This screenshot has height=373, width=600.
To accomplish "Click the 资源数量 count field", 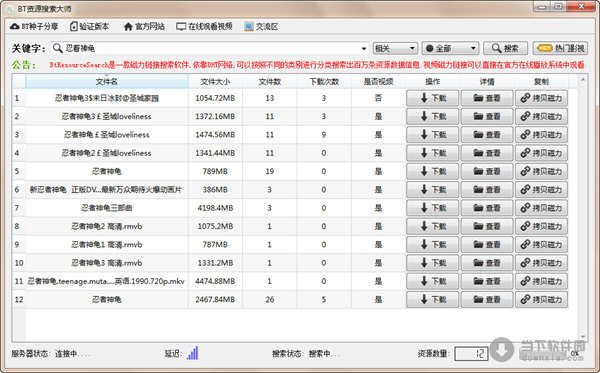I will (x=471, y=353).
